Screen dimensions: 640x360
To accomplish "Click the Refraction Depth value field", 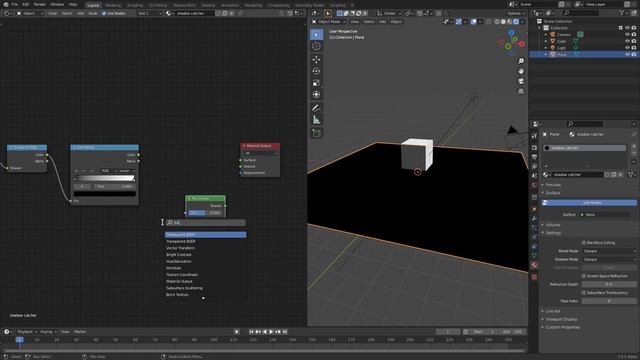I will (x=609, y=284).
